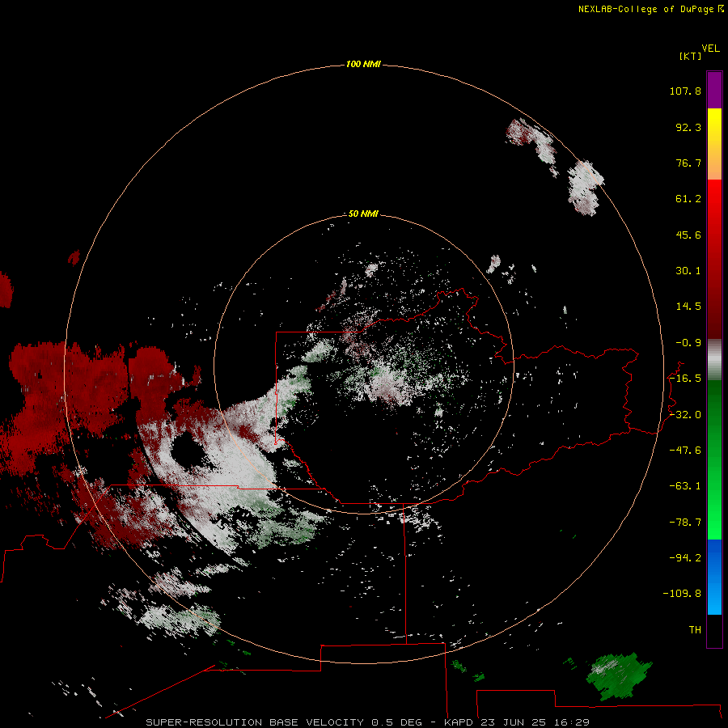Click the 30.1 velocity scale value
The width and height of the screenshot is (728, 728).
[688, 271]
